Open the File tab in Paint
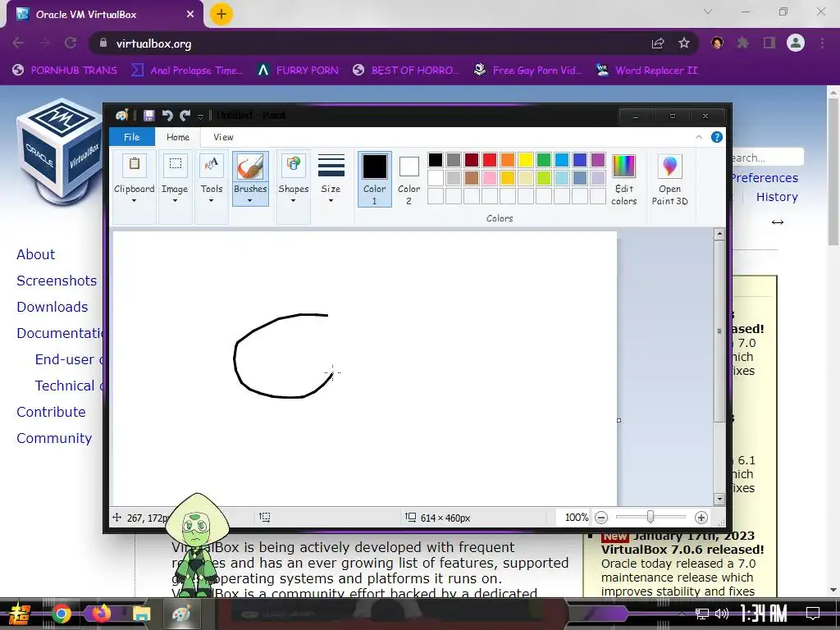Image resolution: width=840 pixels, height=630 pixels. pos(132,137)
